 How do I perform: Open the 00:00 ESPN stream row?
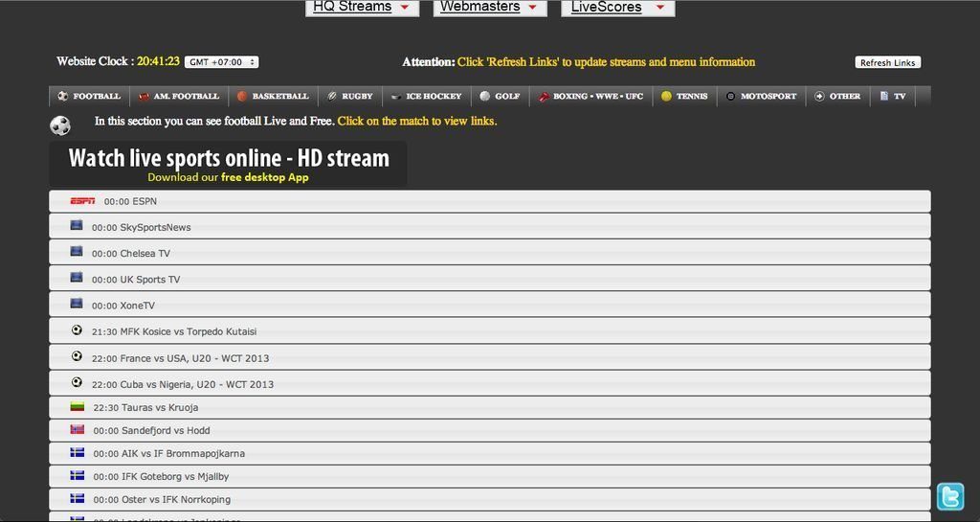(x=490, y=201)
